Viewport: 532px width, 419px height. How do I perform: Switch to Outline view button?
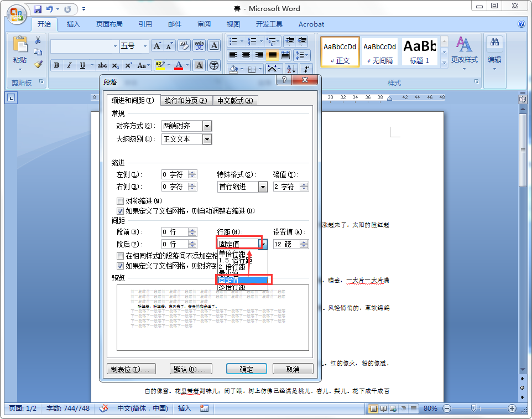click(x=403, y=408)
